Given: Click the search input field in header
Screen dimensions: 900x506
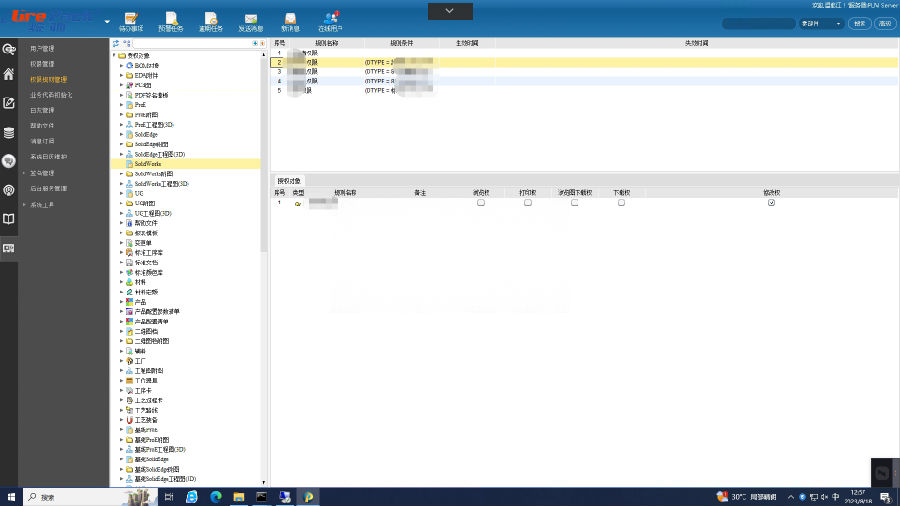Looking at the screenshot, I should [757, 23].
